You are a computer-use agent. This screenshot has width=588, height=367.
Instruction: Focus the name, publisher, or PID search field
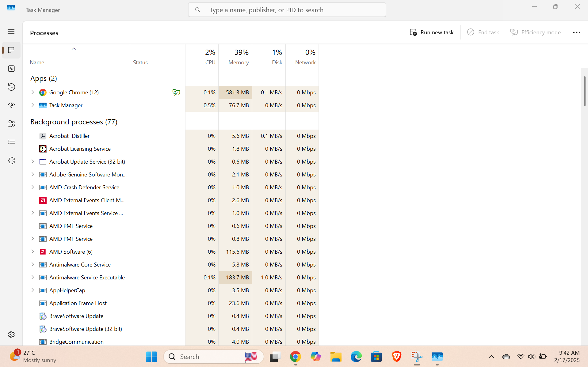tap(287, 10)
